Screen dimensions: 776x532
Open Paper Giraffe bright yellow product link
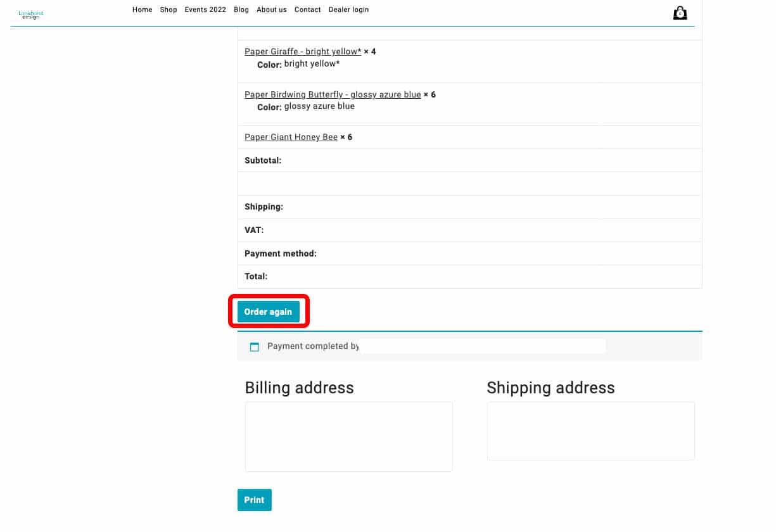(303, 52)
